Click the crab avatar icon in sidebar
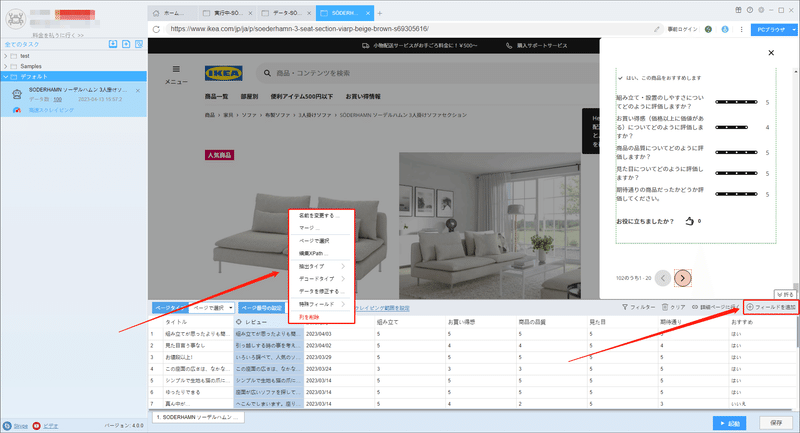Image resolution: width=800 pixels, height=433 pixels. [16, 19]
